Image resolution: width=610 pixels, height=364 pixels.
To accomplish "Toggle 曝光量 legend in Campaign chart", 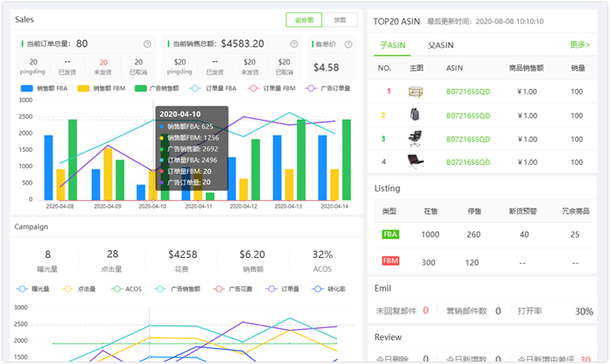I will [x=33, y=289].
